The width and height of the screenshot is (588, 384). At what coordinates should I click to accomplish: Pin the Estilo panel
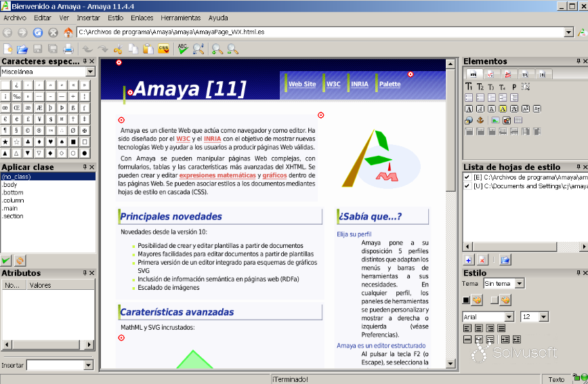click(x=579, y=273)
